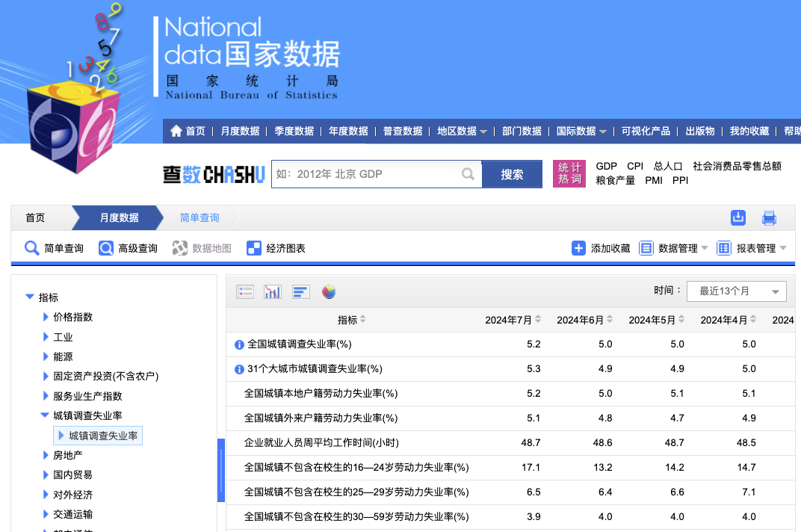The height and width of the screenshot is (532, 801).
Task: Show the vertical bar chart view
Action: 273,291
